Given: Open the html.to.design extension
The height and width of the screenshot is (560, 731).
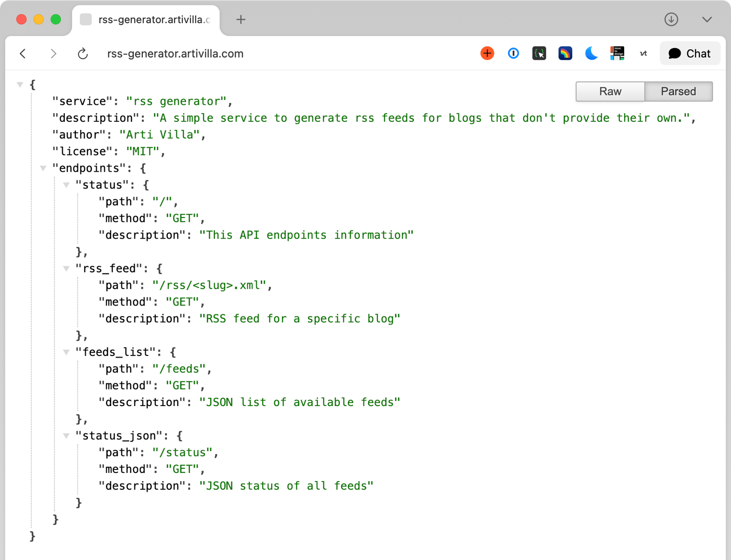Looking at the screenshot, I should tap(617, 53).
